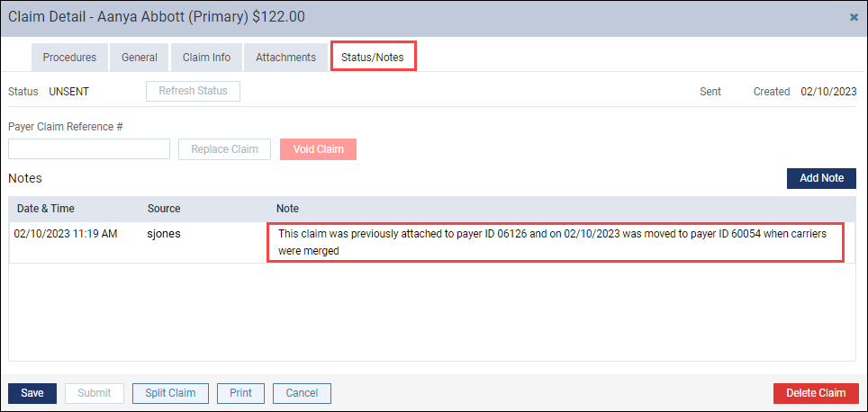Viewport: 868px width, 412px height.
Task: Switch to the General tab
Action: [x=140, y=57]
